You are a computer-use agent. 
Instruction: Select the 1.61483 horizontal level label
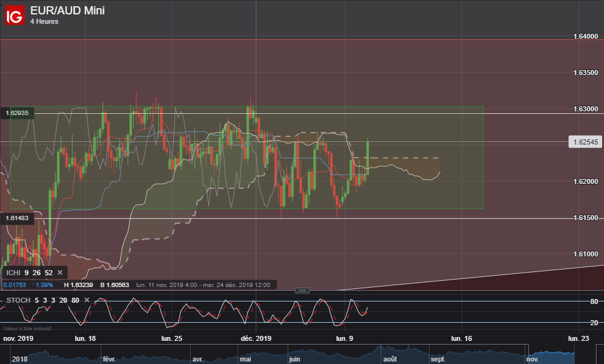[x=19, y=218]
